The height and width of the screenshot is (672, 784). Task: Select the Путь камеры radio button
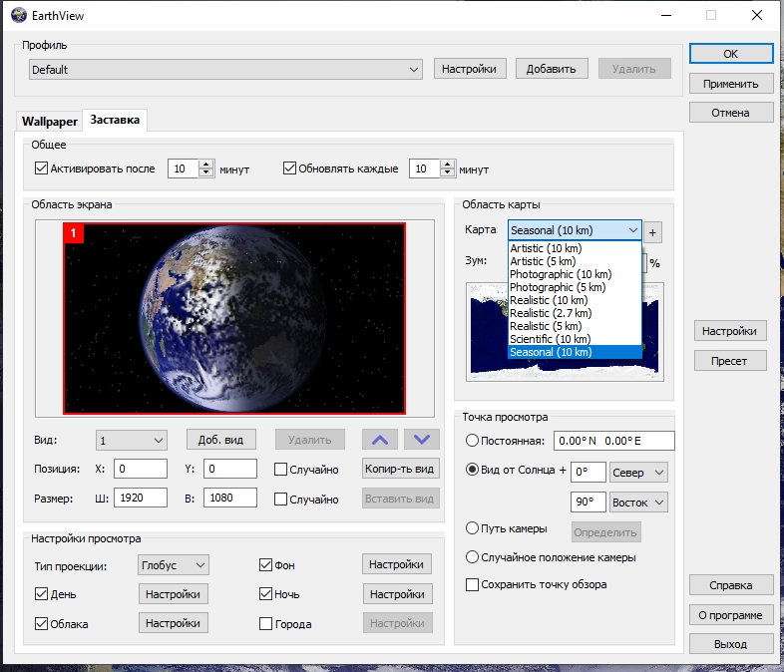(473, 528)
